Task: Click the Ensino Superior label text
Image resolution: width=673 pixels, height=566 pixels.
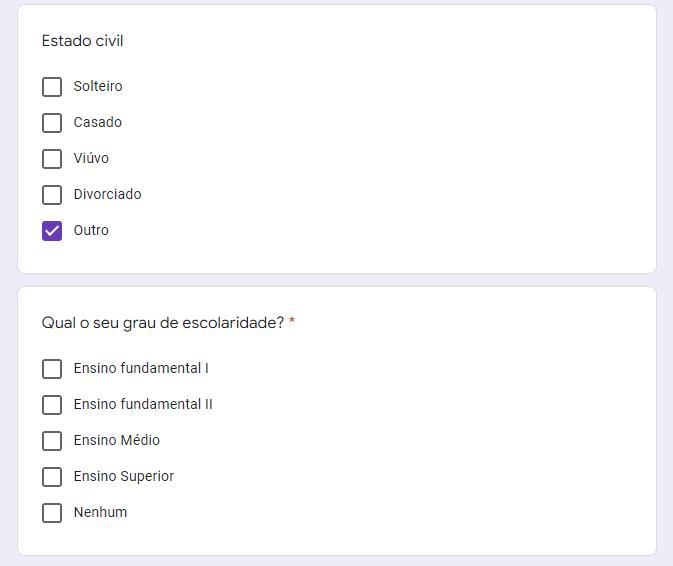Action: click(123, 477)
